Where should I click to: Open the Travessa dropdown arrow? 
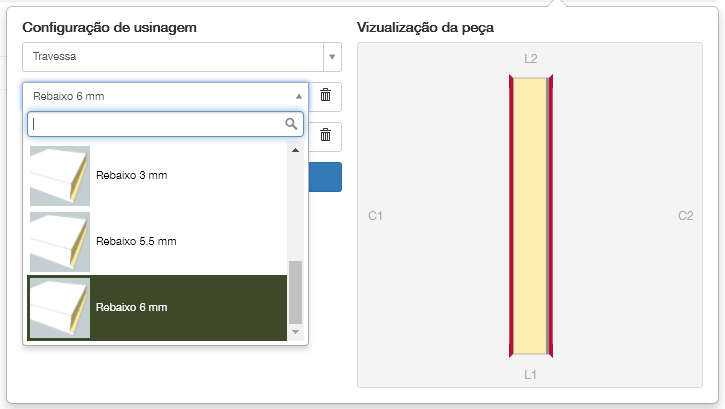pos(332,57)
